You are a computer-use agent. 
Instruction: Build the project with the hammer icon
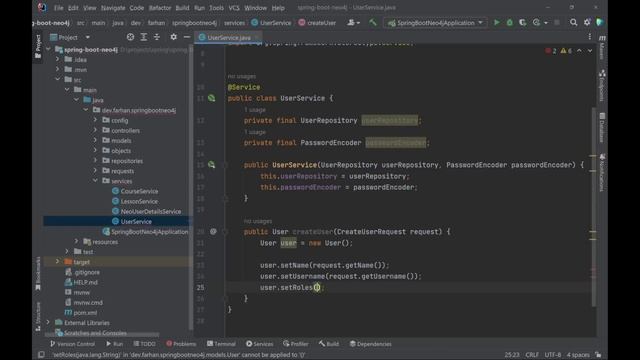click(x=373, y=22)
